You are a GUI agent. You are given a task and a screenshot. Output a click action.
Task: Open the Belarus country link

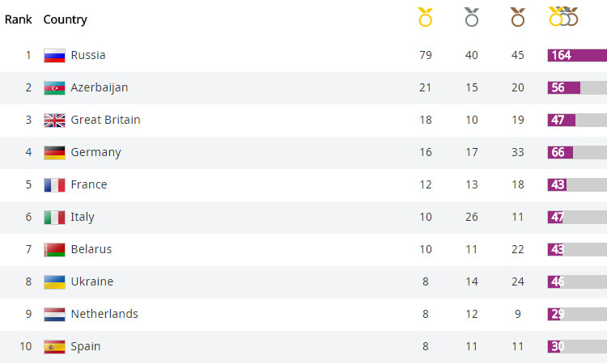point(91,249)
